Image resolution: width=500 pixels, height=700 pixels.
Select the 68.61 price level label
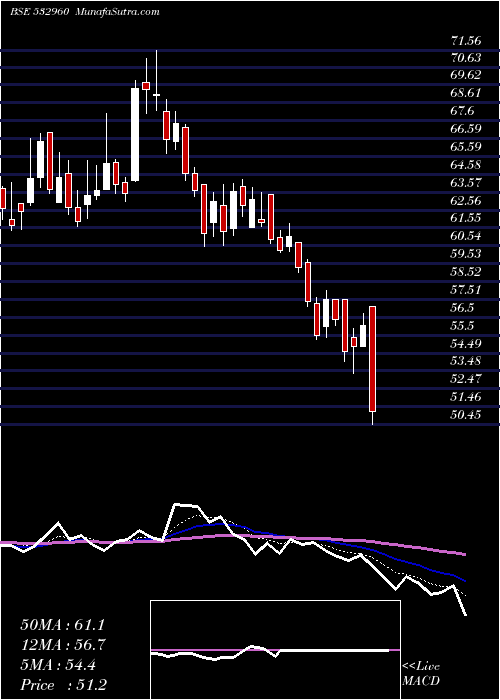[466, 93]
